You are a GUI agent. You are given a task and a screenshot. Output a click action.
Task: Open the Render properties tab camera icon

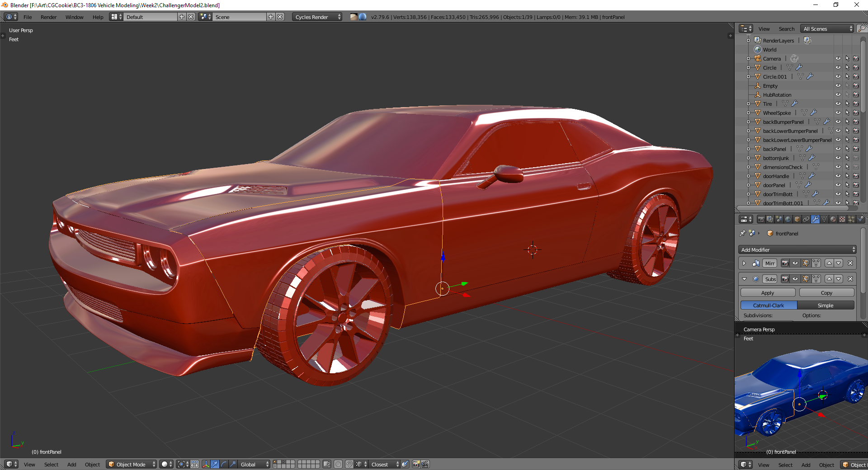point(761,219)
